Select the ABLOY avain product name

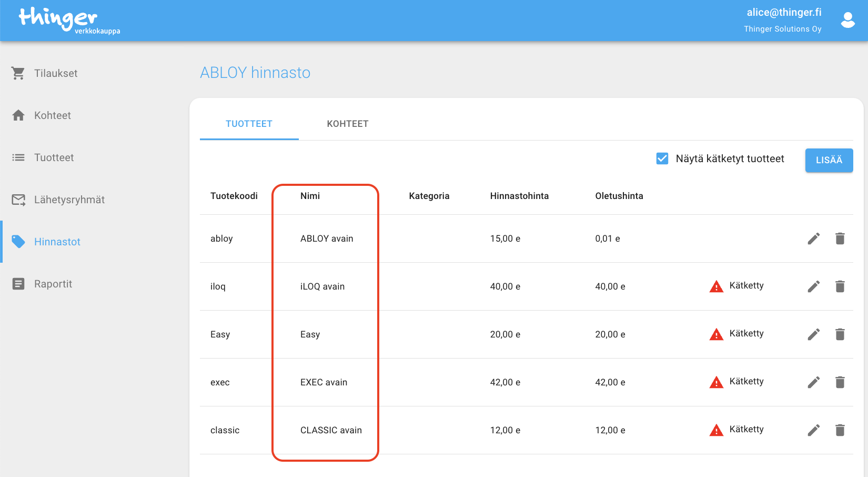point(327,238)
